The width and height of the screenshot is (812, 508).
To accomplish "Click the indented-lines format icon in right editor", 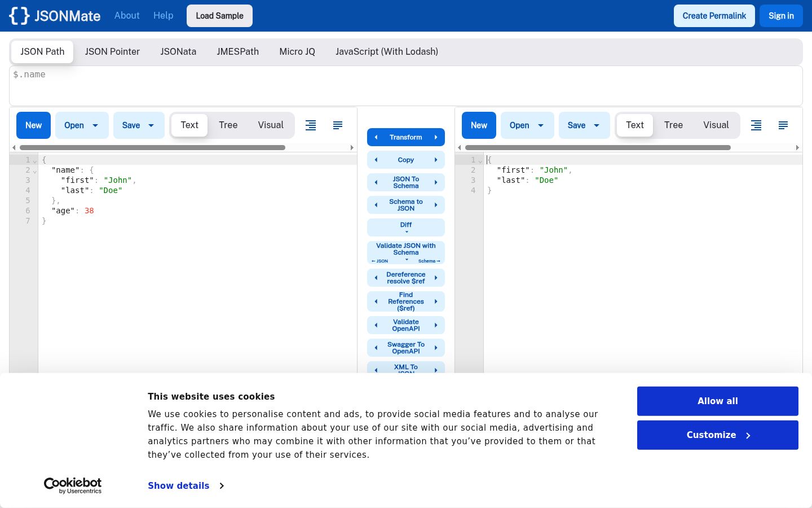I will pyautogui.click(x=756, y=125).
